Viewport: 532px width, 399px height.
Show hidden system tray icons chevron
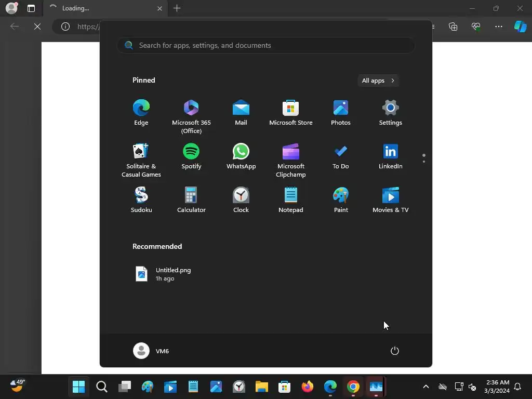coord(426,387)
